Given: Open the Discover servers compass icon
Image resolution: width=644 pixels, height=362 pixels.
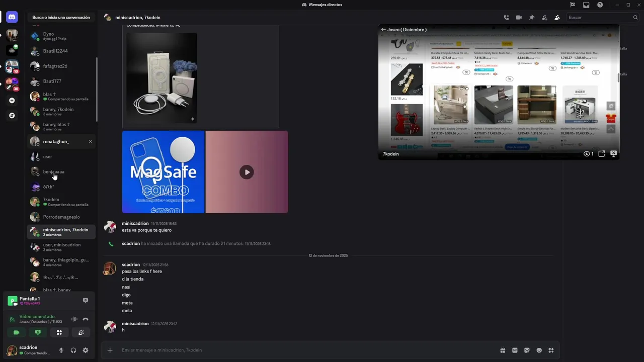Looking at the screenshot, I should click(12, 115).
